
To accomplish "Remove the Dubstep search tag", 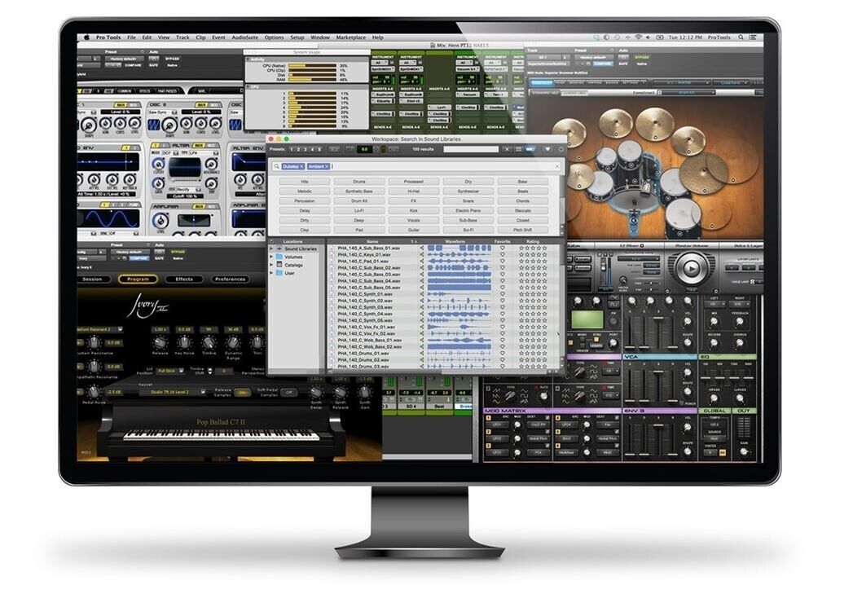I will tap(301, 166).
